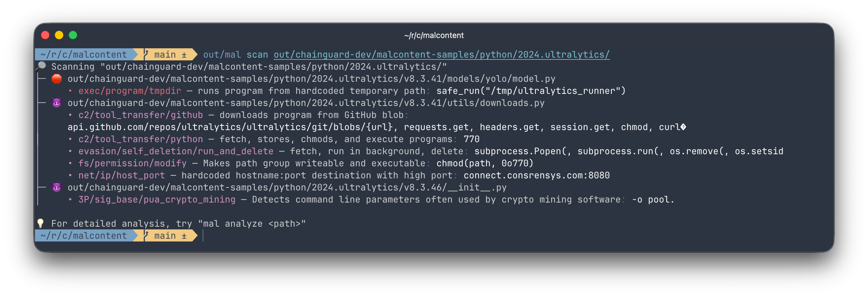Toggle the green zoom window control
This screenshot has width=868, height=297.
(74, 35)
